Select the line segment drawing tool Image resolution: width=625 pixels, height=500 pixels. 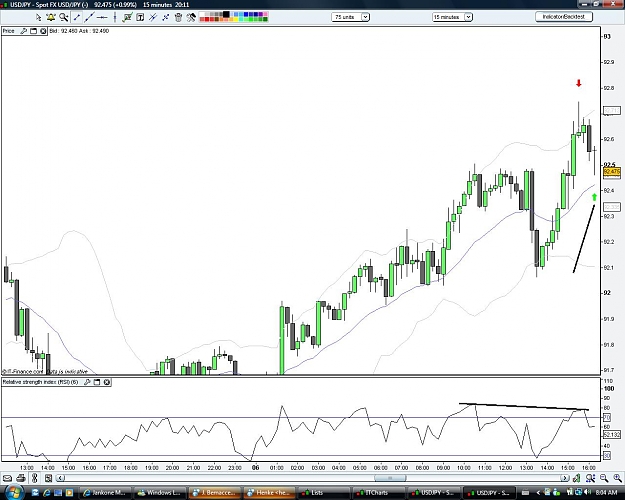point(77,17)
